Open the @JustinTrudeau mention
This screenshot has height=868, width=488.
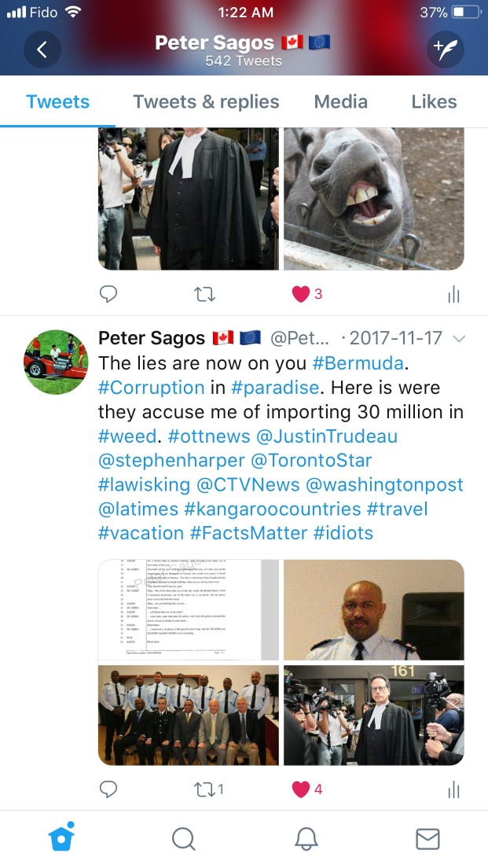point(326,436)
